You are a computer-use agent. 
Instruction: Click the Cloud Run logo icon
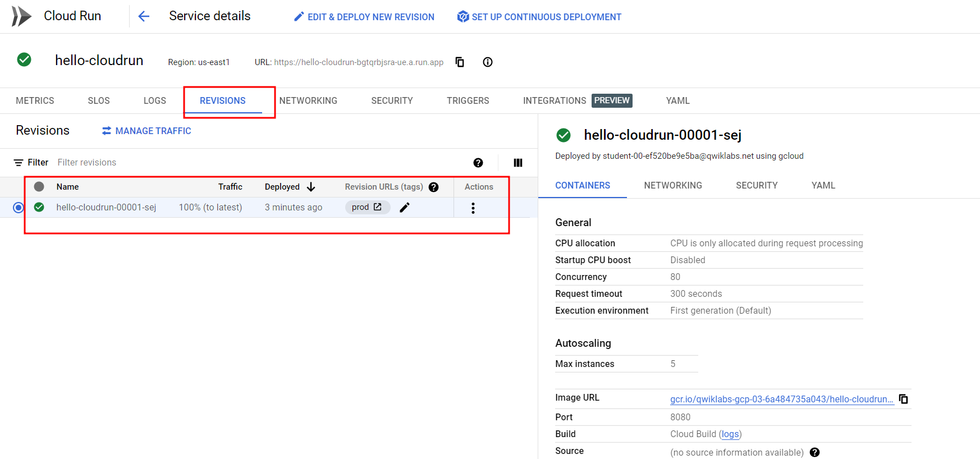pyautogui.click(x=21, y=16)
